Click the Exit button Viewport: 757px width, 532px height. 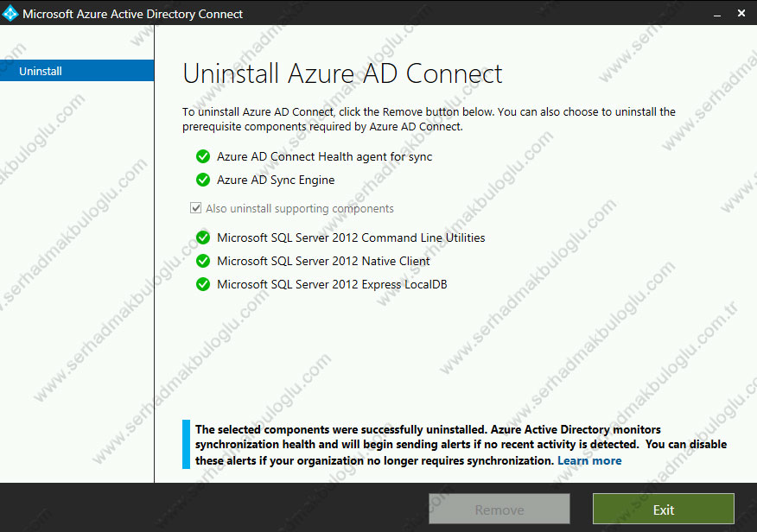663,509
